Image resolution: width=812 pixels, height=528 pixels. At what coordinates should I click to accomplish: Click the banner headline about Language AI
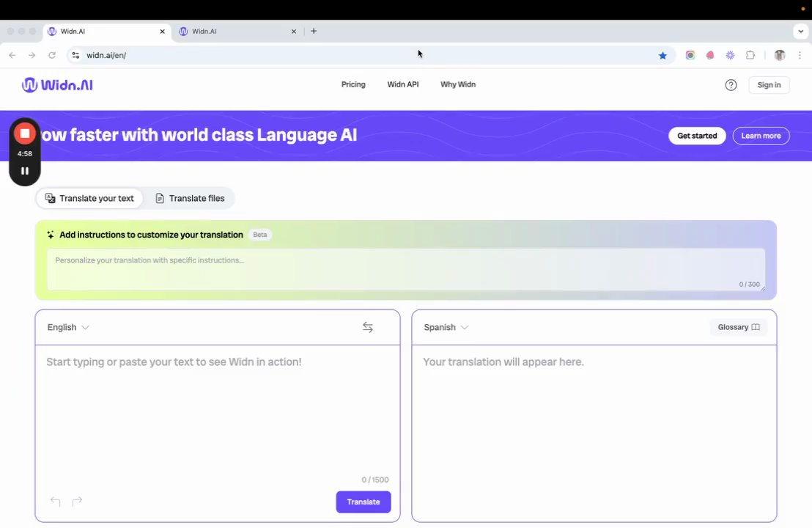tap(199, 135)
